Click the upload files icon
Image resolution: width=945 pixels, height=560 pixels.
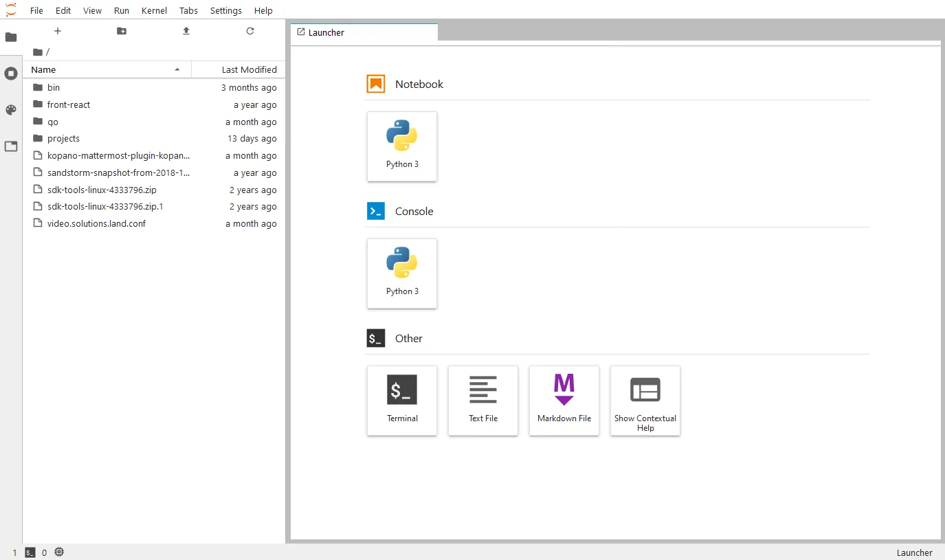click(186, 31)
